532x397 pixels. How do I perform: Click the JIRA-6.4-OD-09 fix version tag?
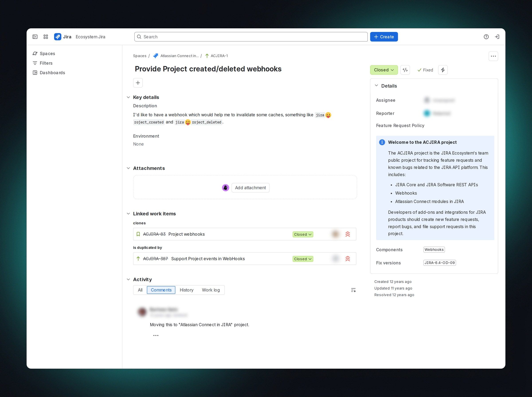(x=439, y=263)
